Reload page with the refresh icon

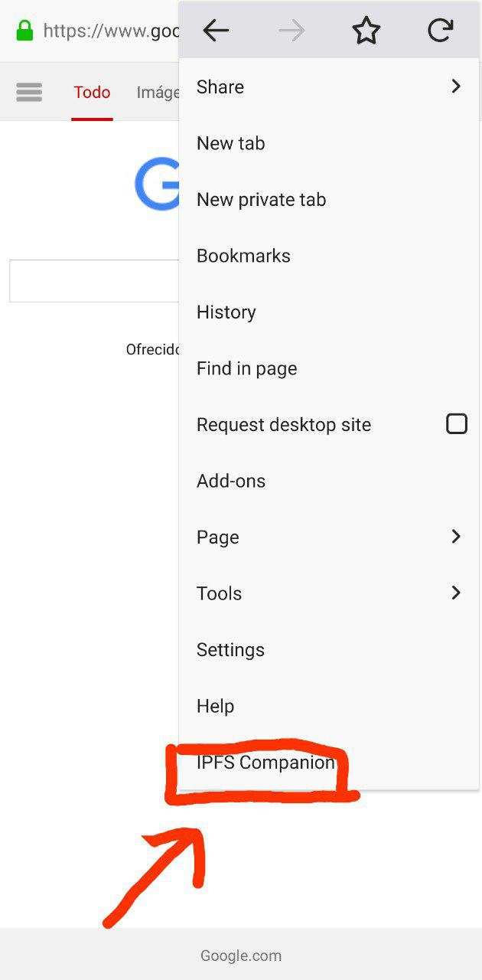pos(440,31)
